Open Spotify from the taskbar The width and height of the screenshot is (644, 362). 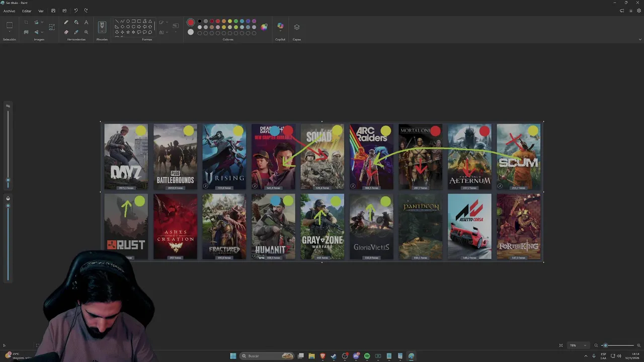tap(367, 356)
